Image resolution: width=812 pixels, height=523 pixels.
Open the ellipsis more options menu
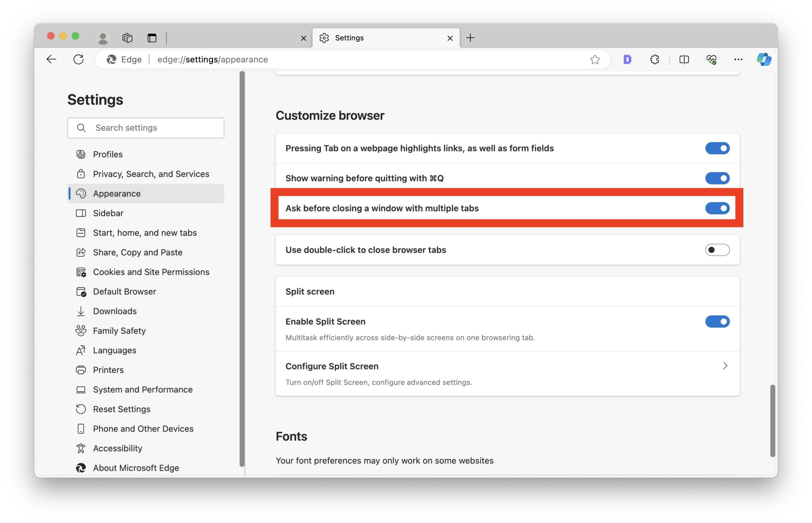(x=738, y=59)
